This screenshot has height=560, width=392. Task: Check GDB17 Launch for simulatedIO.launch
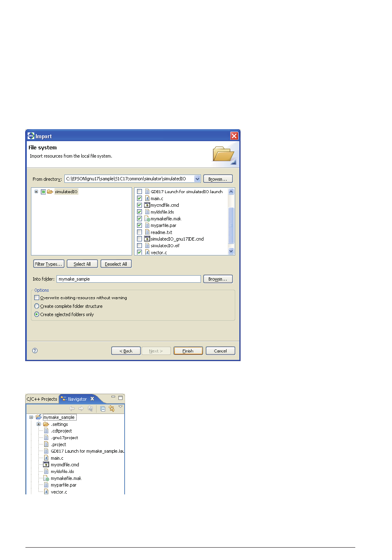(139, 191)
